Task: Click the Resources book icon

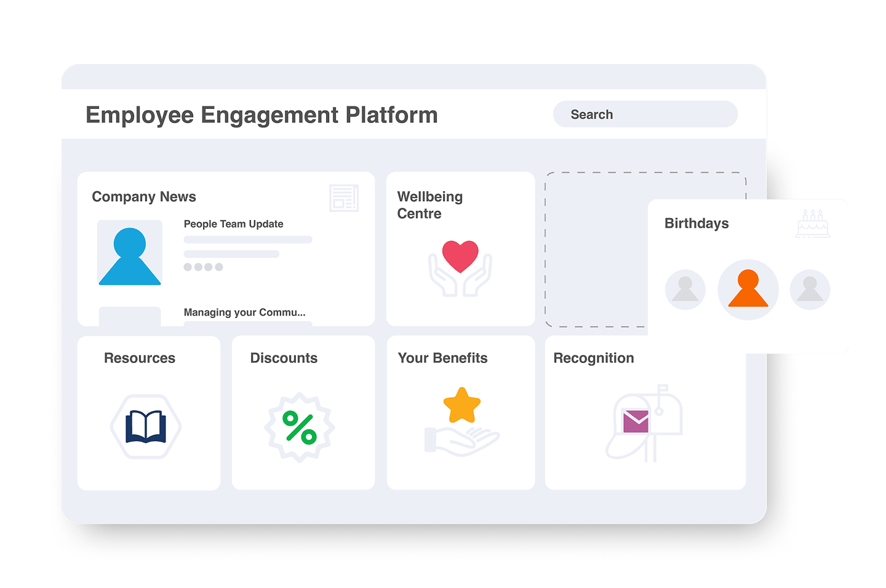Action: pos(145,427)
